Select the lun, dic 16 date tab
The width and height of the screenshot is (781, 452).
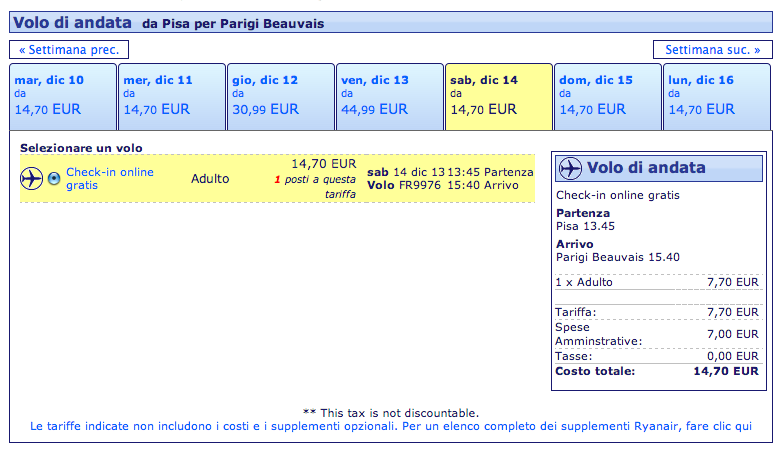(716, 96)
